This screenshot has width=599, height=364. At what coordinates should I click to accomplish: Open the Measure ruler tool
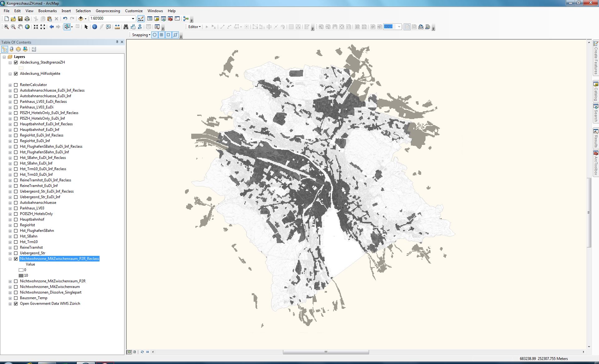pos(117,27)
